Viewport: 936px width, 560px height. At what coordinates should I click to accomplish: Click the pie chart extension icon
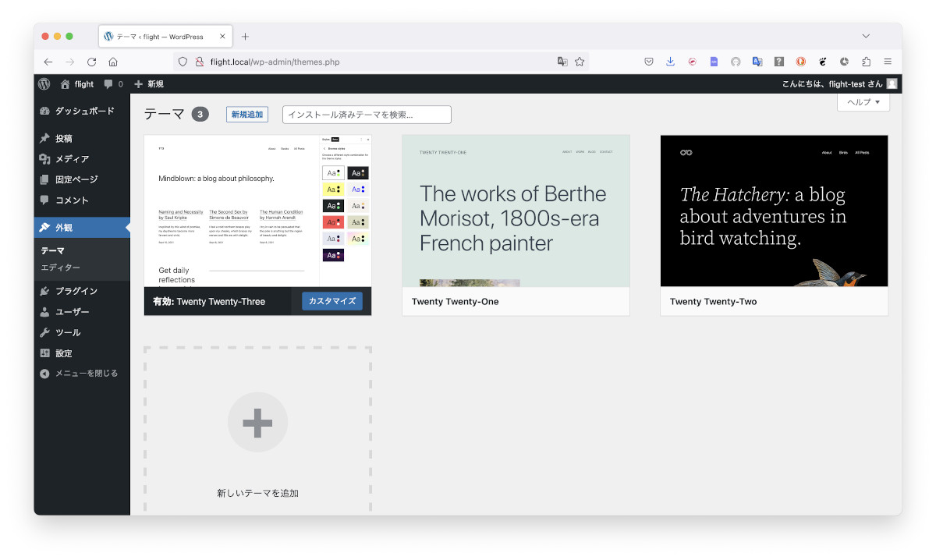tap(844, 62)
